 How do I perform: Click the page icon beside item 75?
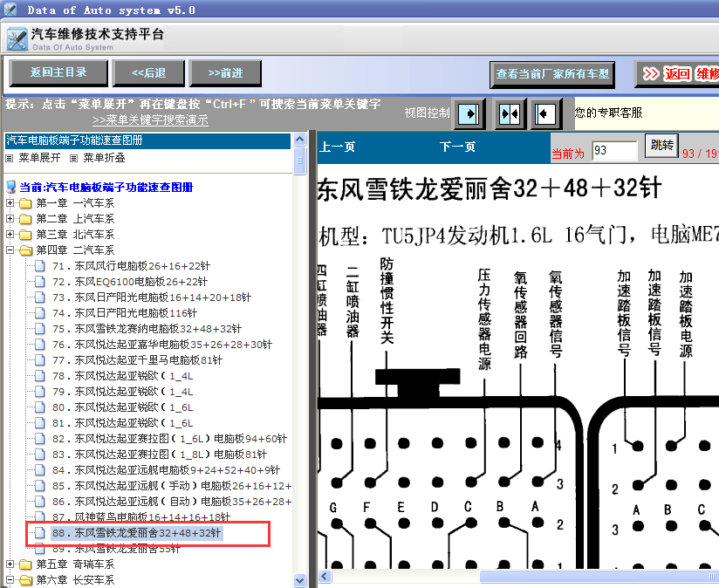click(x=40, y=329)
